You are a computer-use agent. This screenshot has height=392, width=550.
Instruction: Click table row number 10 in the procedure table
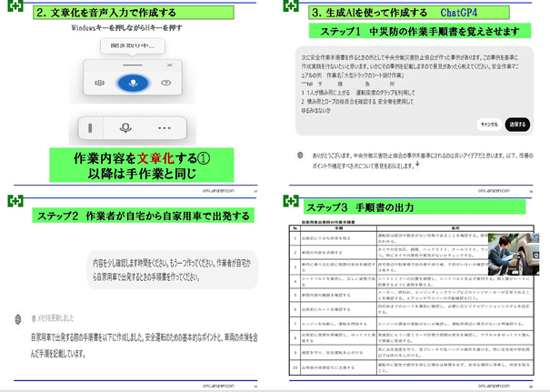tap(412, 367)
